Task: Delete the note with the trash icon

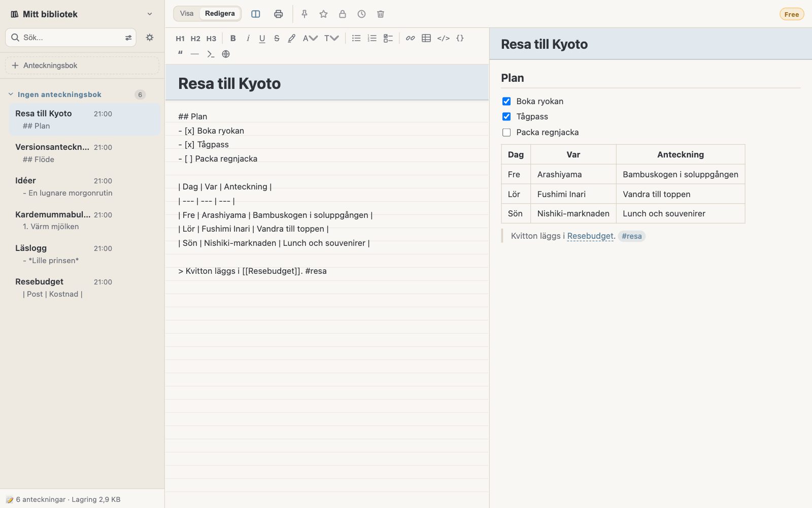Action: 381,14
